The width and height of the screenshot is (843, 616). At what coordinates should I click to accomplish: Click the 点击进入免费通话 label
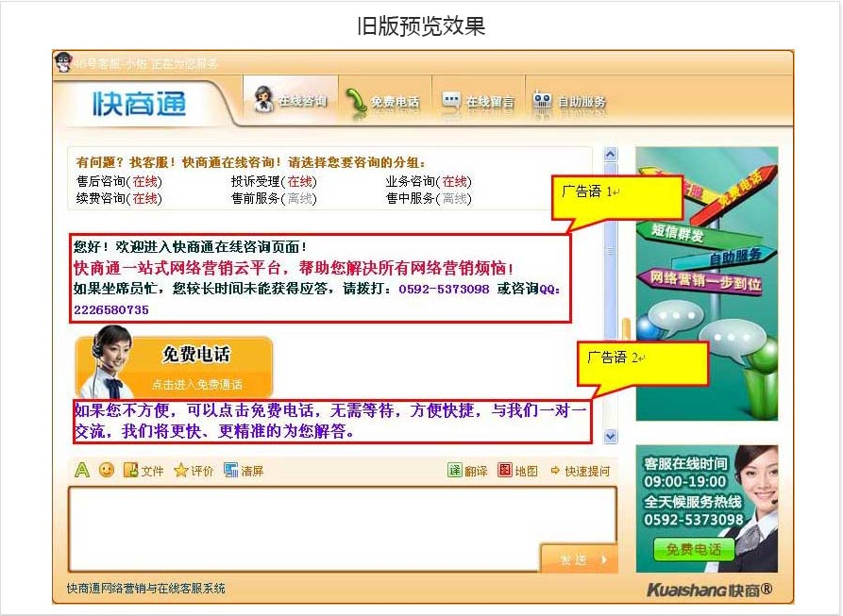coord(196,385)
